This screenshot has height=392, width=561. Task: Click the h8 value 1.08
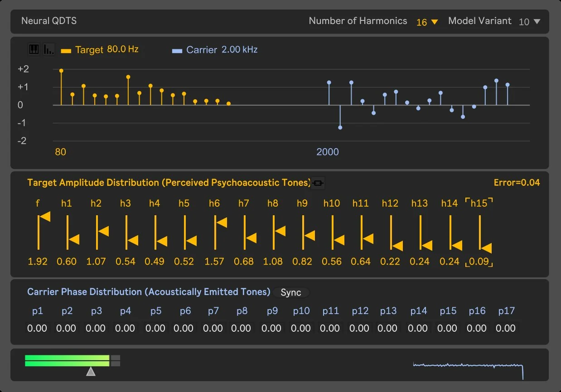273,261
